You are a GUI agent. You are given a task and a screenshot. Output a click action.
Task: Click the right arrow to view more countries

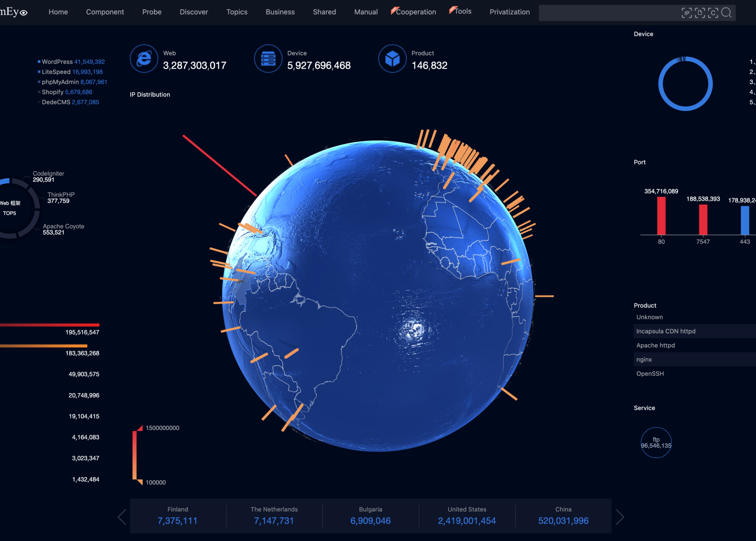click(x=620, y=517)
